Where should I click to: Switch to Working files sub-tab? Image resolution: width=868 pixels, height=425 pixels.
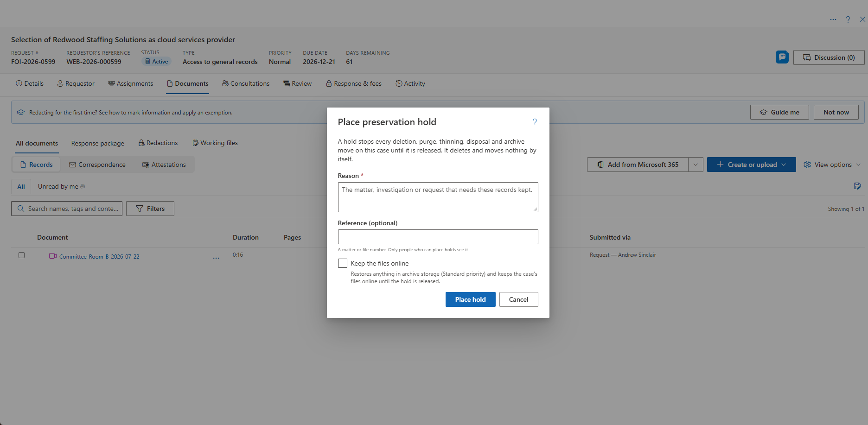215,143
